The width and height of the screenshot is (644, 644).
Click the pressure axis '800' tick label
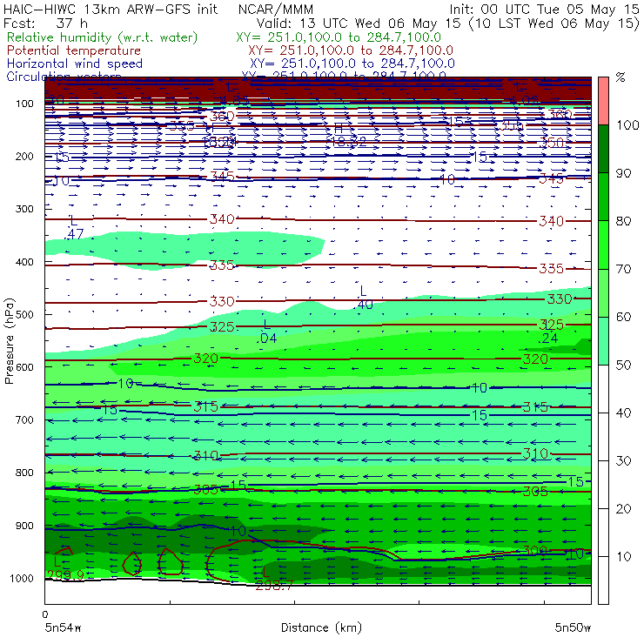24,473
